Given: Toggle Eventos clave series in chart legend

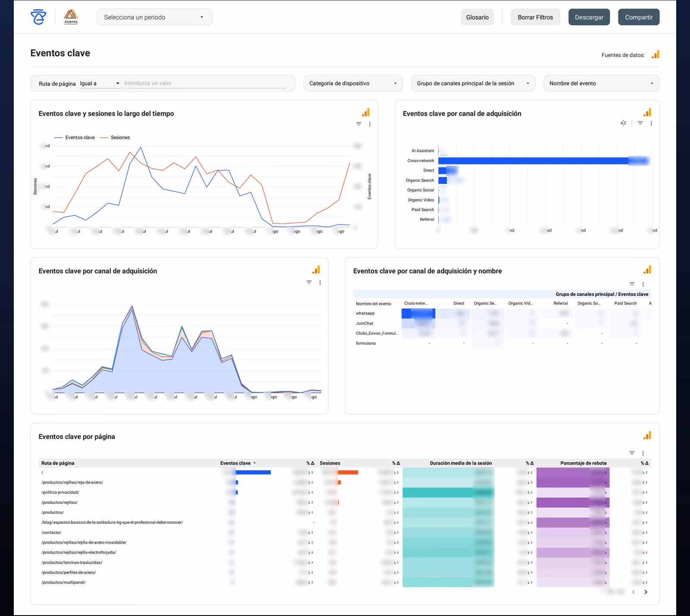Looking at the screenshot, I should [75, 138].
